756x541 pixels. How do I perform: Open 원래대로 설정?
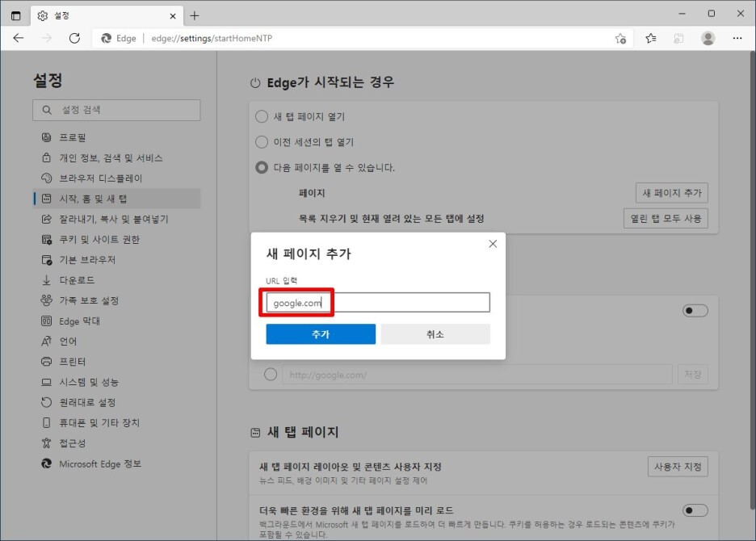pyautogui.click(x=116, y=402)
